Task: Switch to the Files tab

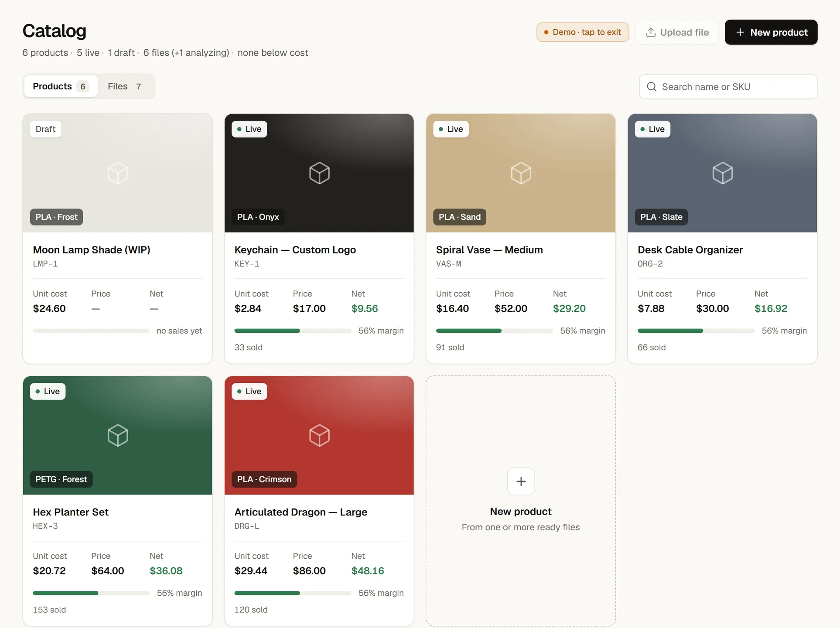Action: tap(125, 86)
